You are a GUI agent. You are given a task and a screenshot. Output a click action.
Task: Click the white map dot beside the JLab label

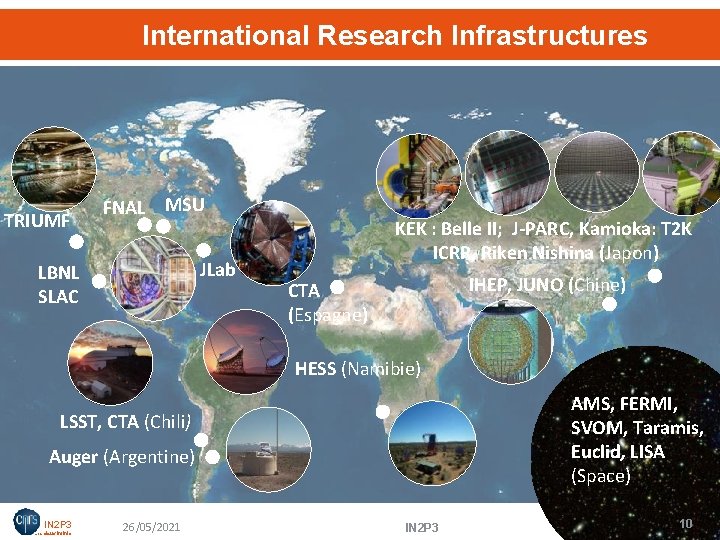[204, 250]
